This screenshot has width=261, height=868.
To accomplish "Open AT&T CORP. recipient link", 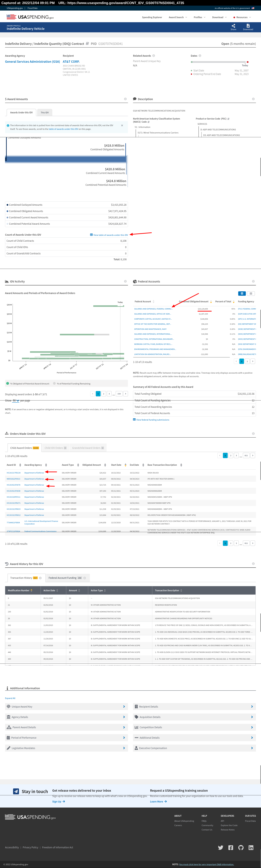I will pos(71,62).
